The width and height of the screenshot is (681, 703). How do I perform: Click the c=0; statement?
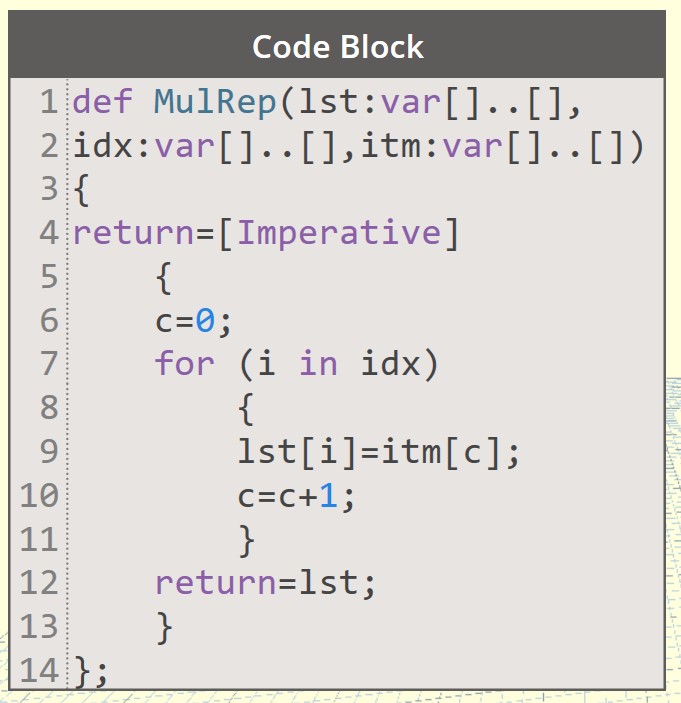click(193, 321)
